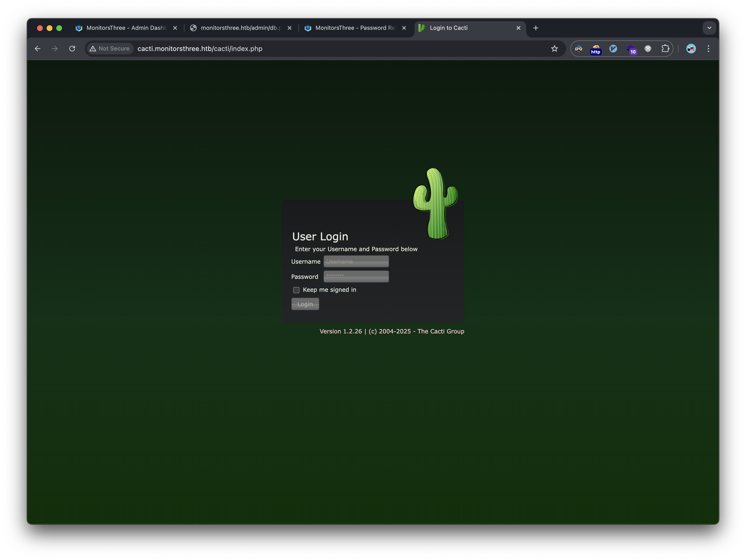Expand the tab search dropdown arrow
This screenshot has width=746, height=560.
709,28
